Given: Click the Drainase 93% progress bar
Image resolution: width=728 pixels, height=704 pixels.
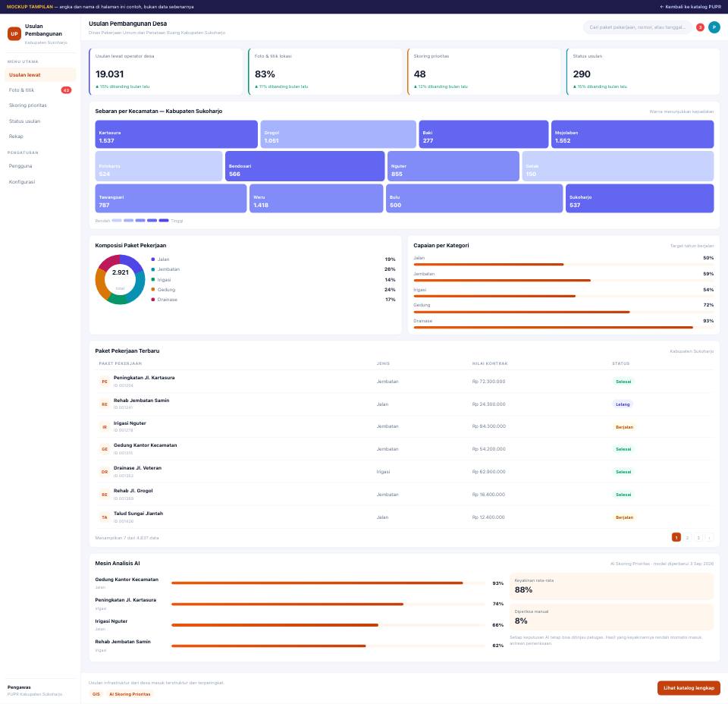Looking at the screenshot, I should point(563,328).
